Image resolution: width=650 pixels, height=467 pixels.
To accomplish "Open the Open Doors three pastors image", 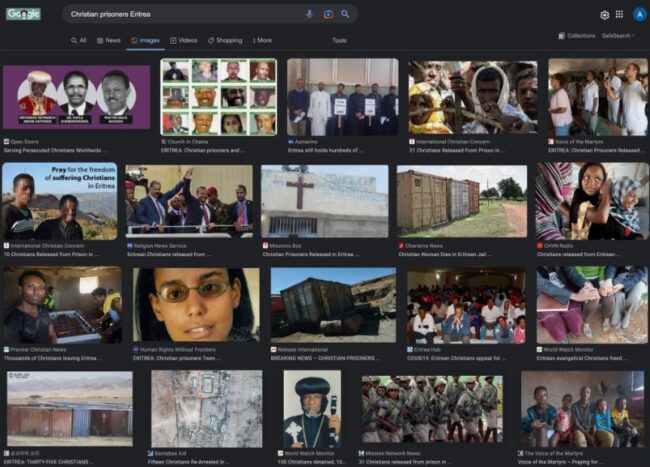I will 76,96.
